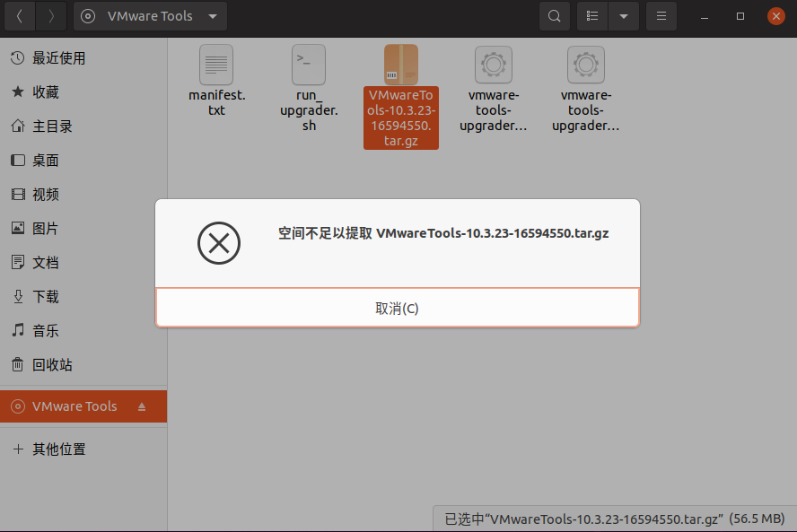Viewport: 797px width, 532px height.
Task: Eject VMware Tools disc with eject icon
Action: pyautogui.click(x=142, y=406)
